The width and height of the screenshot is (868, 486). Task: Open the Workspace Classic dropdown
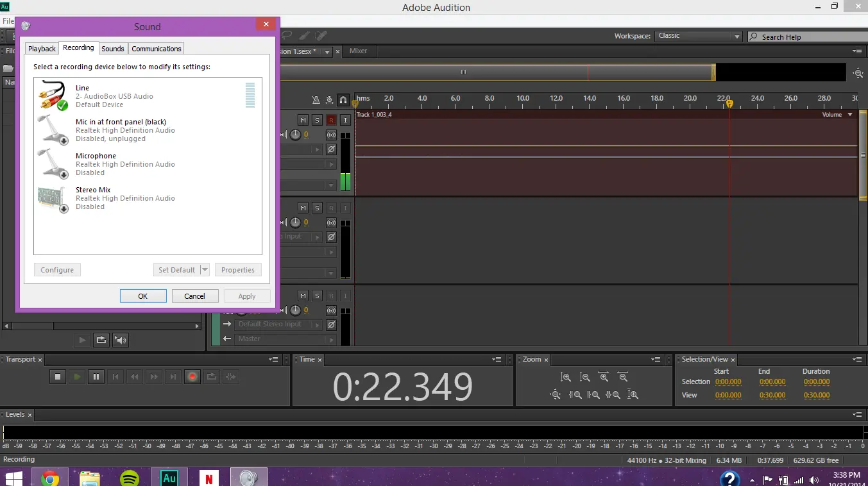tap(698, 37)
